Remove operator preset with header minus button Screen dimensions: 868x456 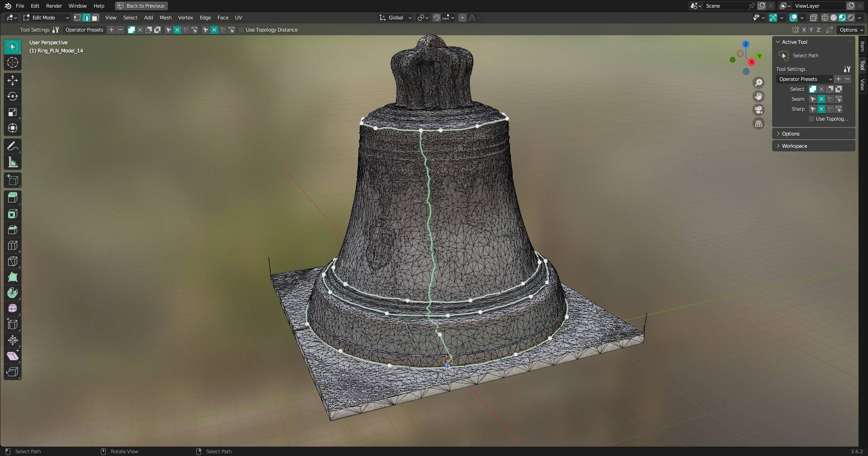click(120, 30)
